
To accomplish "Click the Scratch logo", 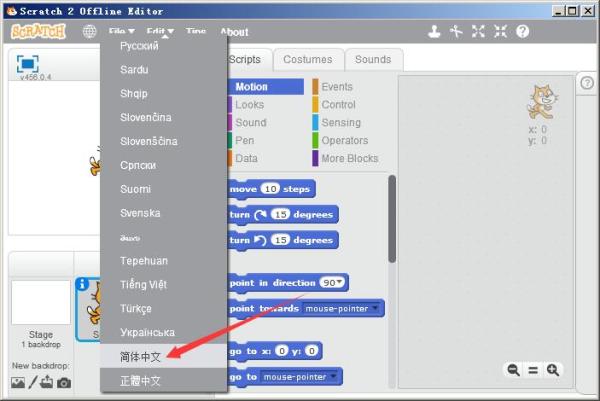I will point(38,31).
